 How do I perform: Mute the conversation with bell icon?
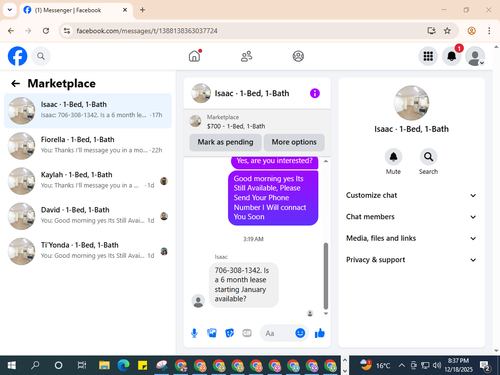coord(393,157)
